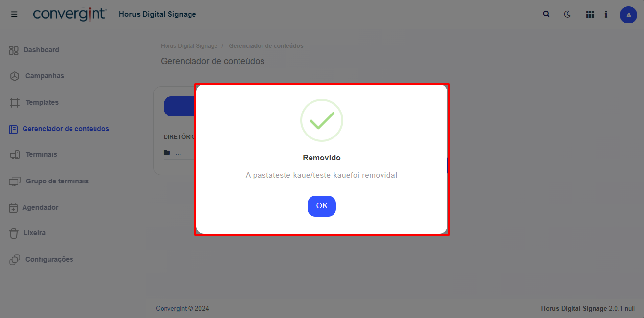The width and height of the screenshot is (644, 318).
Task: Open Grupo de terminais icon
Action: pyautogui.click(x=15, y=182)
